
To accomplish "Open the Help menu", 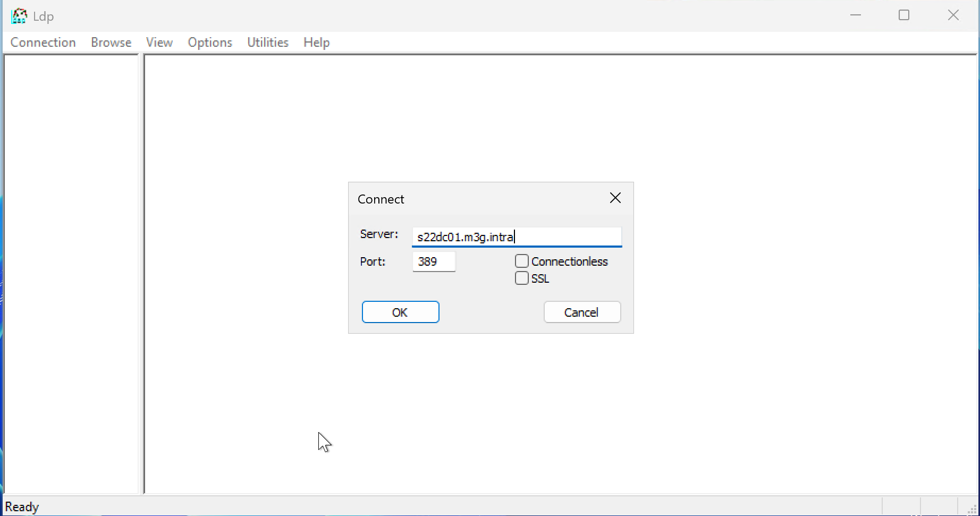I will [x=317, y=43].
